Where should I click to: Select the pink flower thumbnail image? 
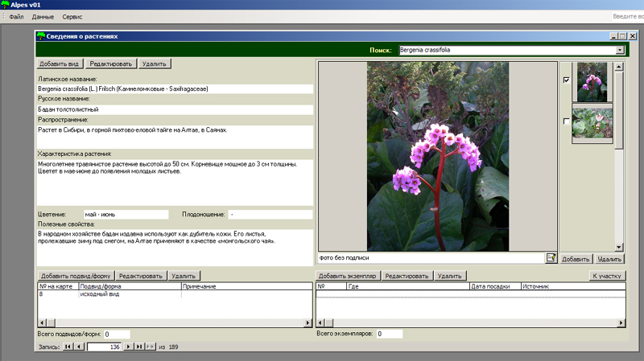592,82
